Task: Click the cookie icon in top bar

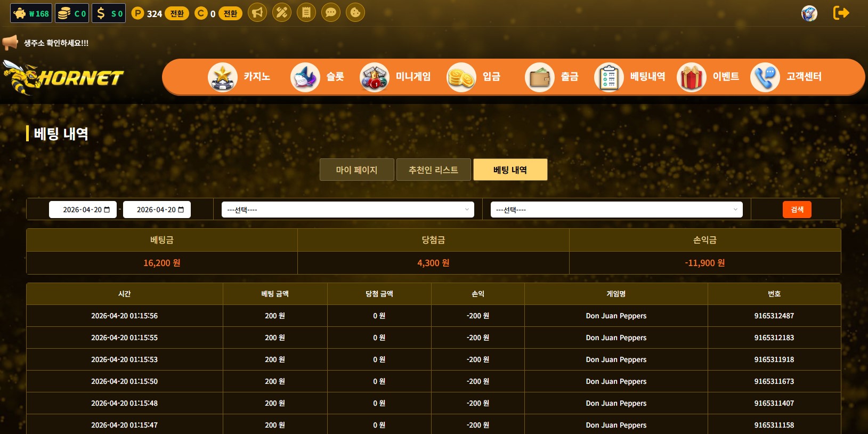Action: (355, 12)
